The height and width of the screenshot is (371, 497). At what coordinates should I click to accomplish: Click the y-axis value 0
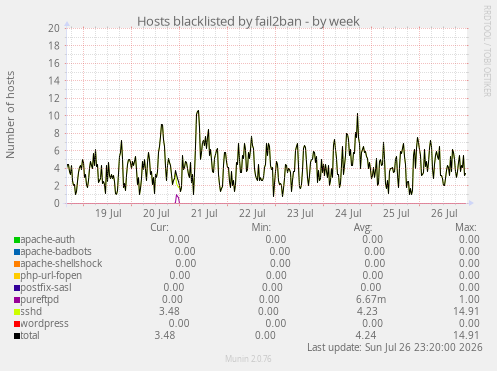pyautogui.click(x=57, y=203)
